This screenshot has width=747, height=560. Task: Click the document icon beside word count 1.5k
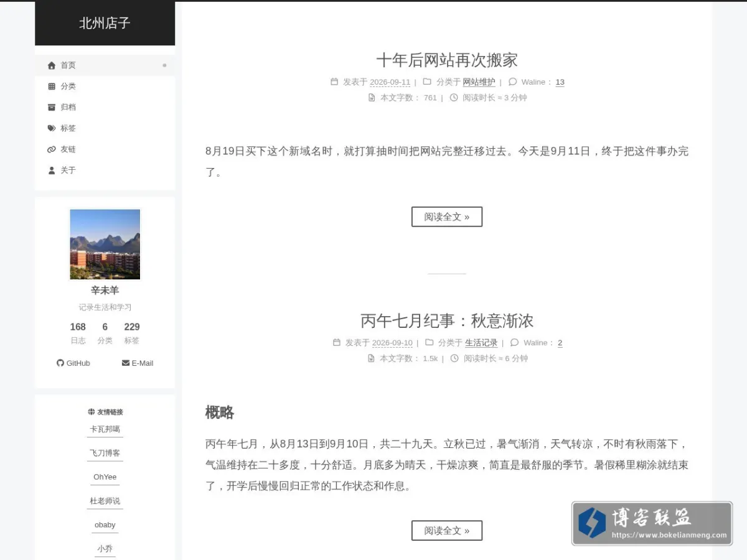(371, 358)
